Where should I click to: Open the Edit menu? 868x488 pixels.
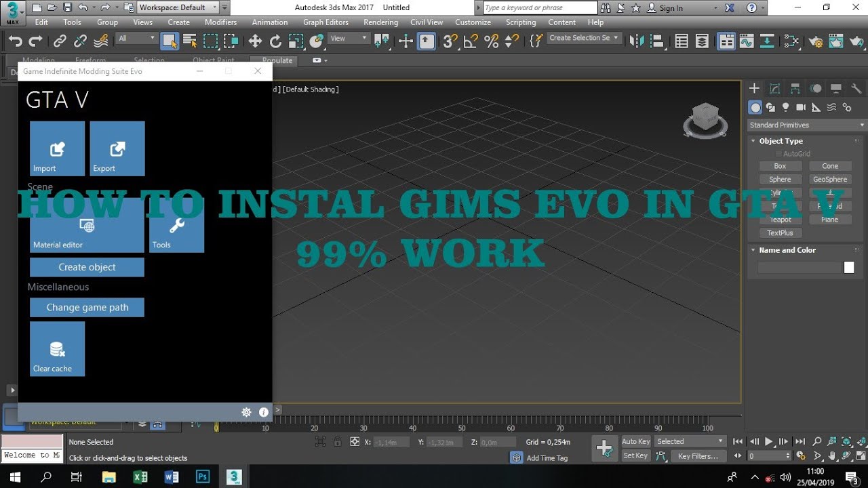[x=41, y=22]
